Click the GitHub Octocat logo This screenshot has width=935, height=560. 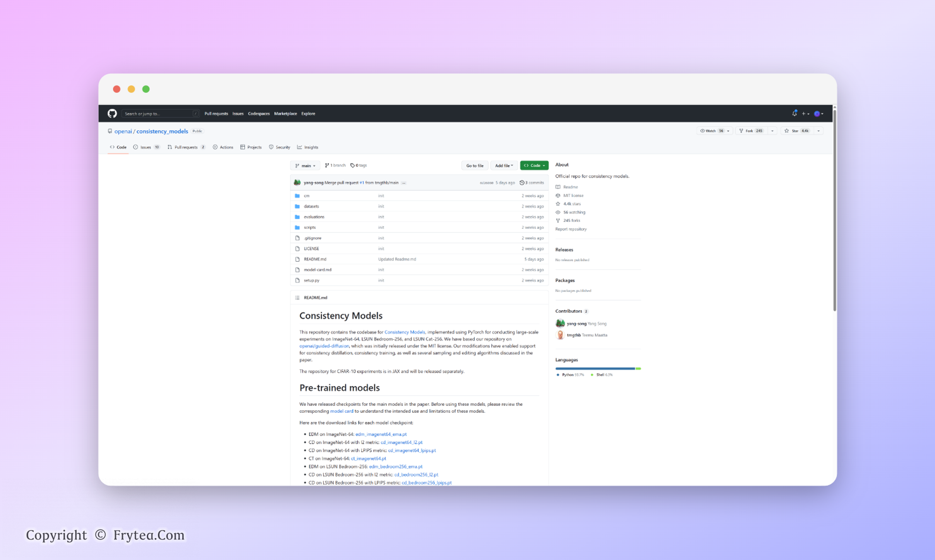112,114
